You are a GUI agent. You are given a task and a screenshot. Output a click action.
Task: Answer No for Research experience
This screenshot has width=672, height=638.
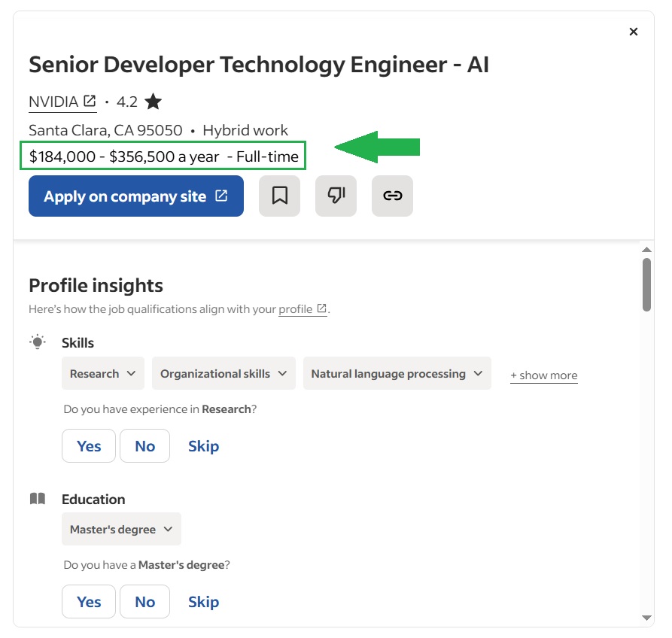coord(144,446)
